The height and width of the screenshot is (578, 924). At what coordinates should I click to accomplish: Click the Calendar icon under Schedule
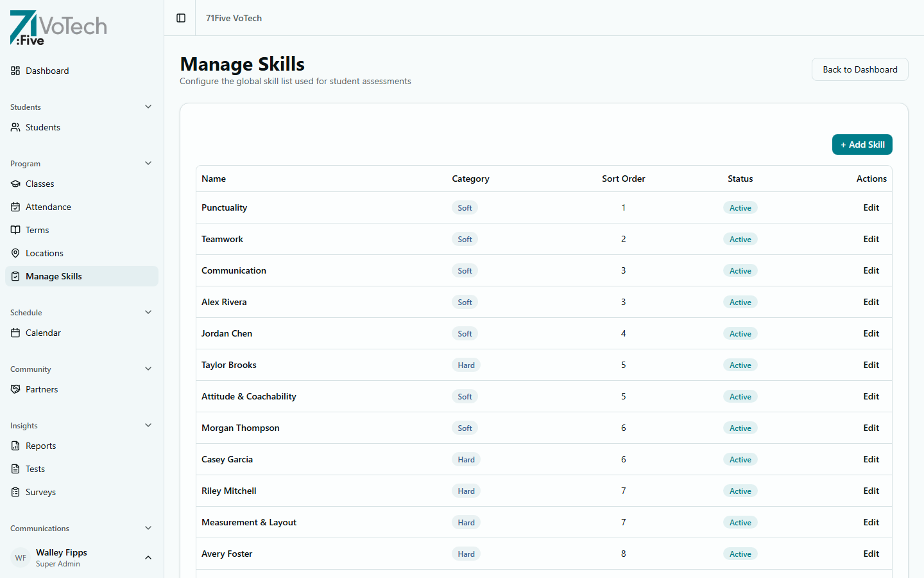[15, 333]
